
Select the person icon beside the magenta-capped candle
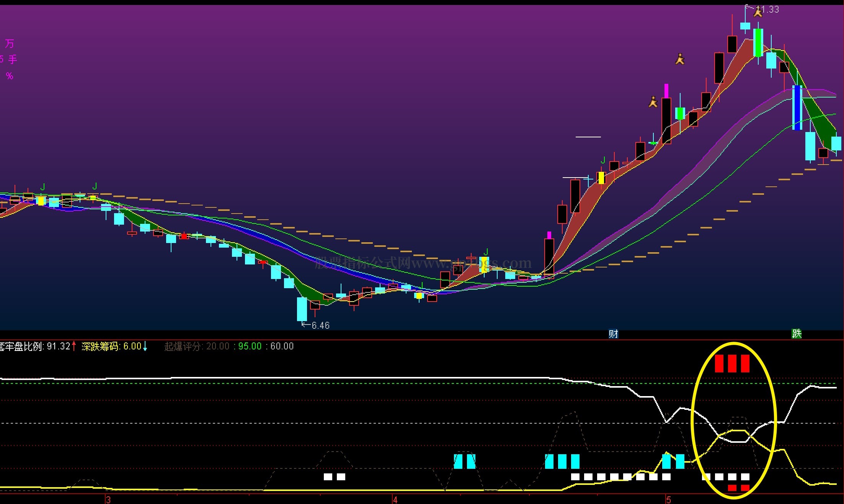pyautogui.click(x=653, y=102)
